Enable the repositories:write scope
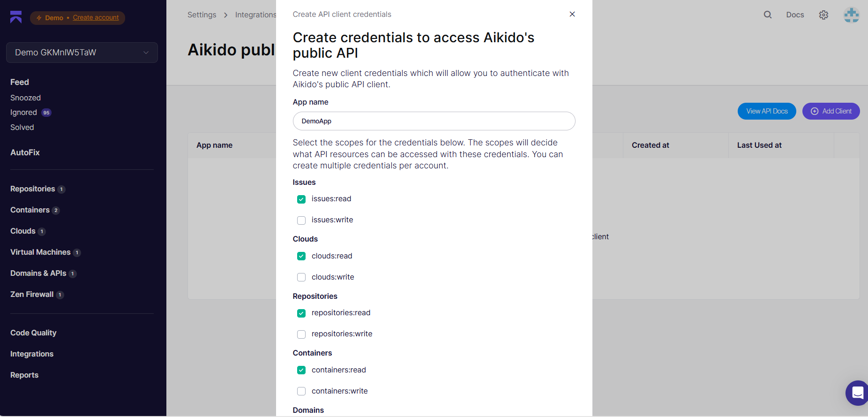This screenshot has height=417, width=868. 301,334
